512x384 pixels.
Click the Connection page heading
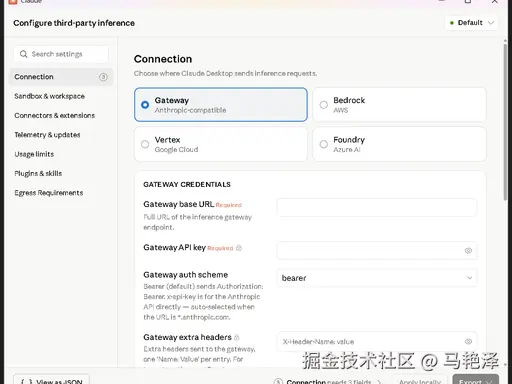163,59
